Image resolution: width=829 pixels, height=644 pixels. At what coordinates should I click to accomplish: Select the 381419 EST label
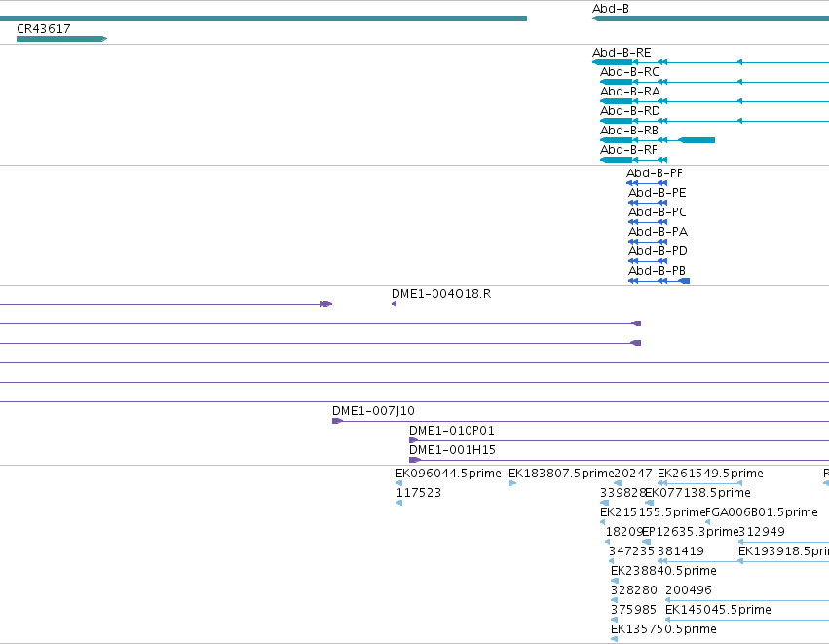point(680,552)
